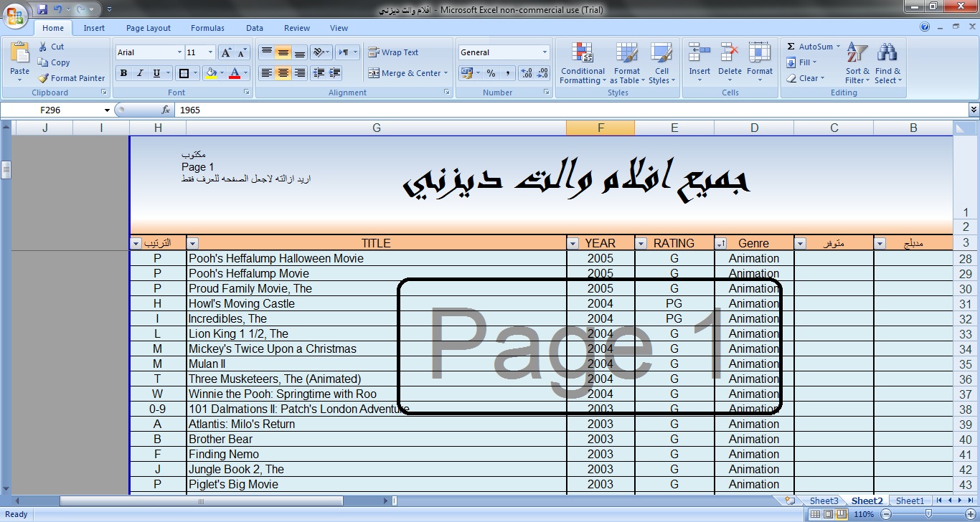The image size is (980, 522).
Task: Open the Name Box dropdown arrow
Action: [x=107, y=110]
